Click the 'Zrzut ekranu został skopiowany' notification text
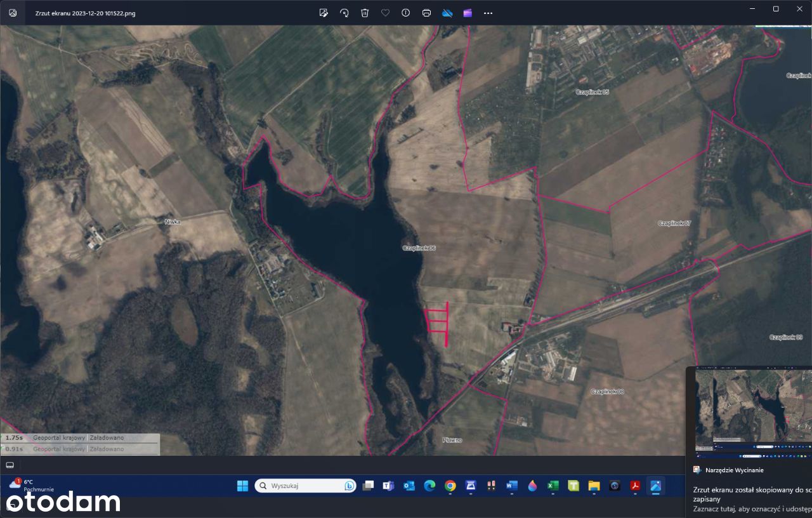Image resolution: width=812 pixels, height=518 pixels. pos(752,495)
